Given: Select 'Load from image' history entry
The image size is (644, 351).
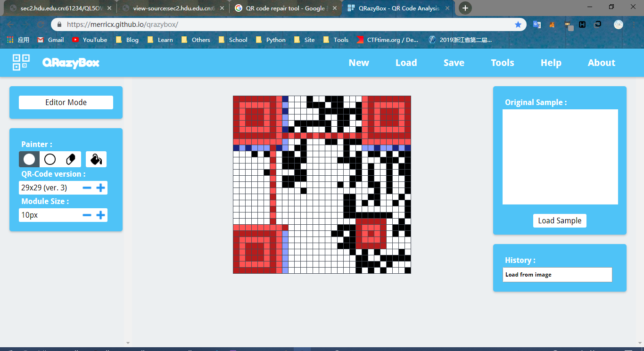Looking at the screenshot, I should 557,275.
